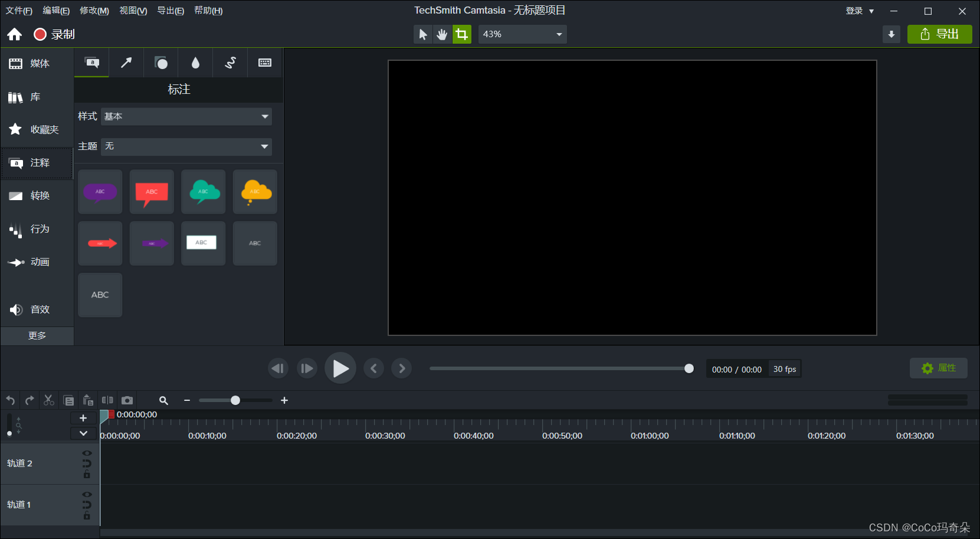Jump to next media clip
This screenshot has height=539, width=980.
tap(402, 368)
